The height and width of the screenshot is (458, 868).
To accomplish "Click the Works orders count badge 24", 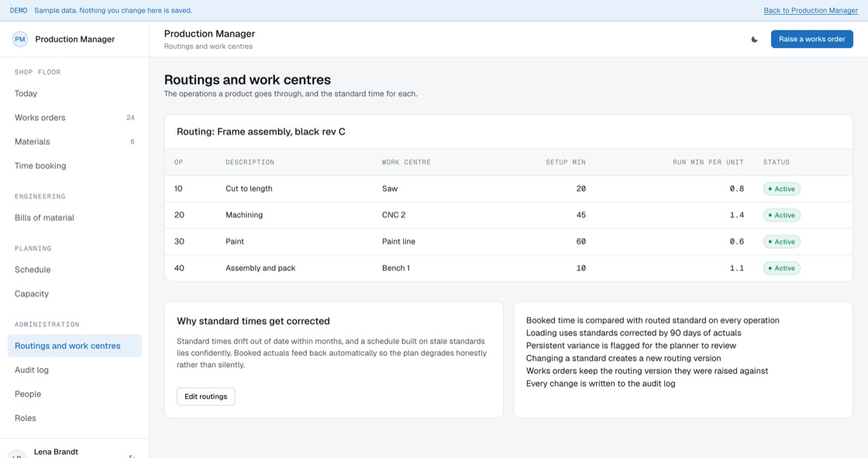I will [x=131, y=118].
